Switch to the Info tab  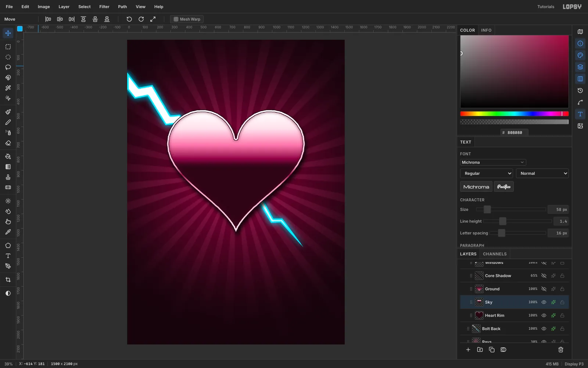coord(486,30)
